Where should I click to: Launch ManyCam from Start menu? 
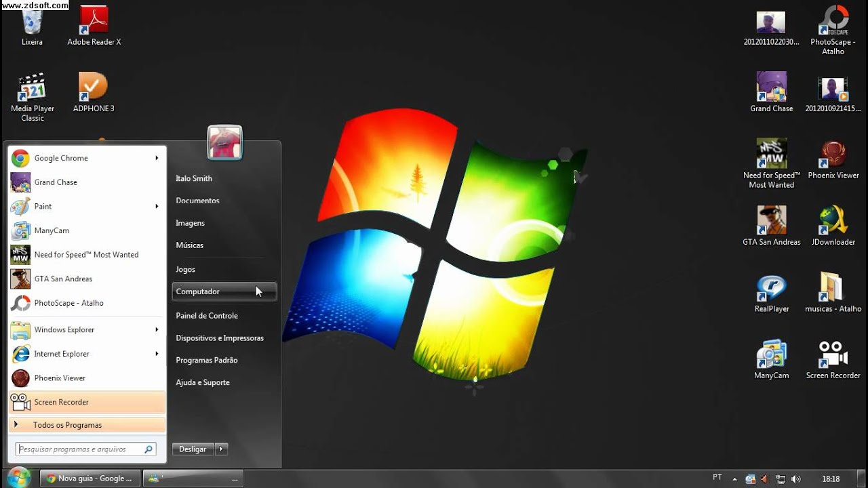point(87,230)
